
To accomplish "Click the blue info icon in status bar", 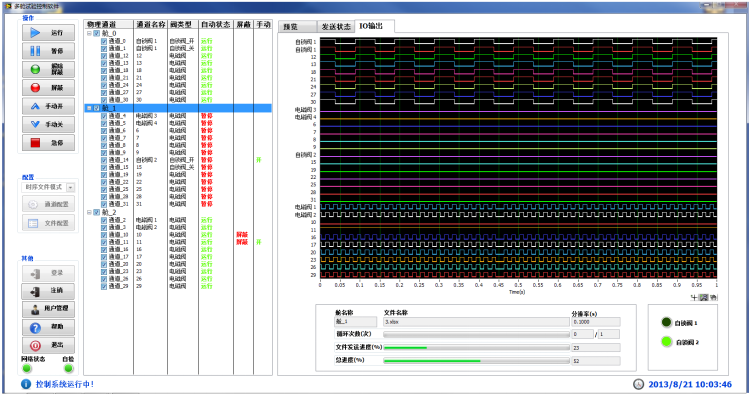I will 25,384.
